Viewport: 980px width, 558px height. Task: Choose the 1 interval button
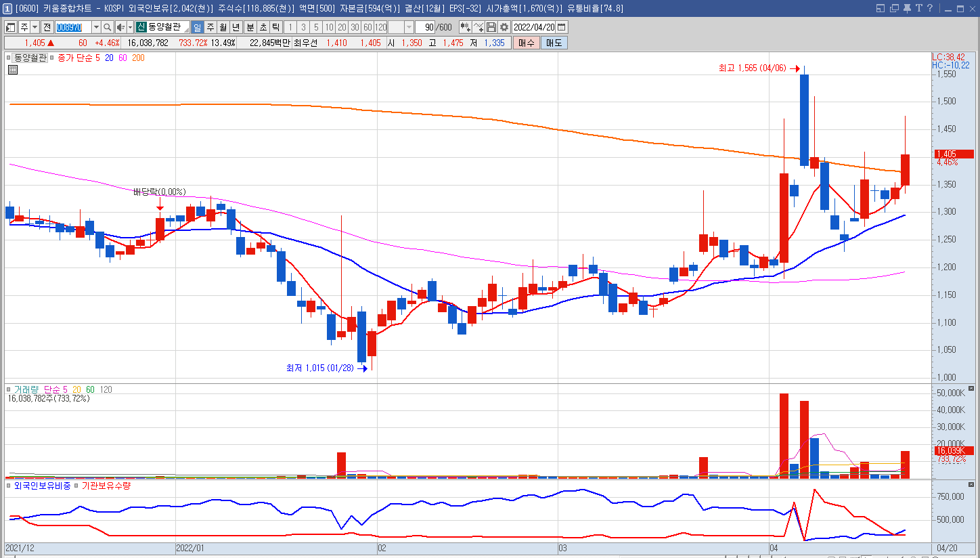coord(290,27)
